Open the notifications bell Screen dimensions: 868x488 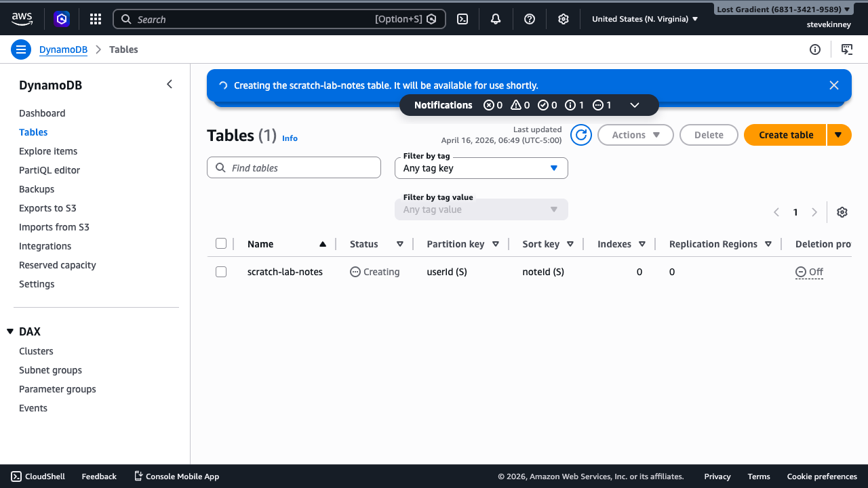click(x=496, y=19)
